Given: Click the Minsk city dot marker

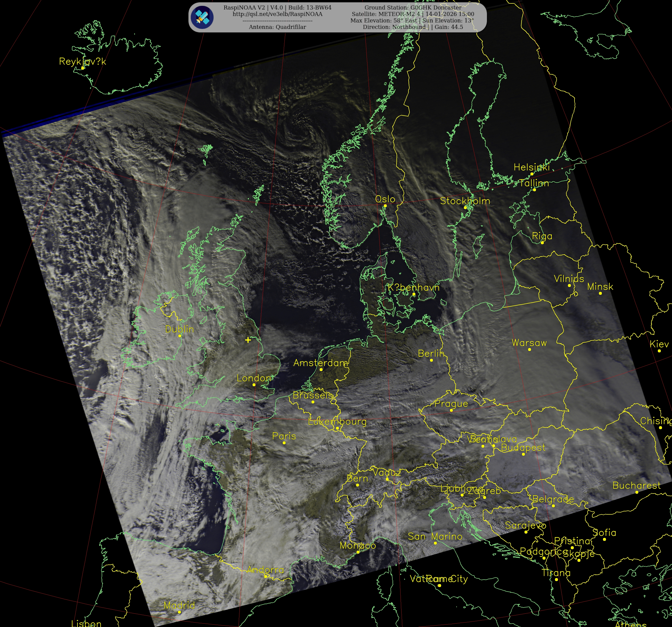Looking at the screenshot, I should pyautogui.click(x=600, y=293).
